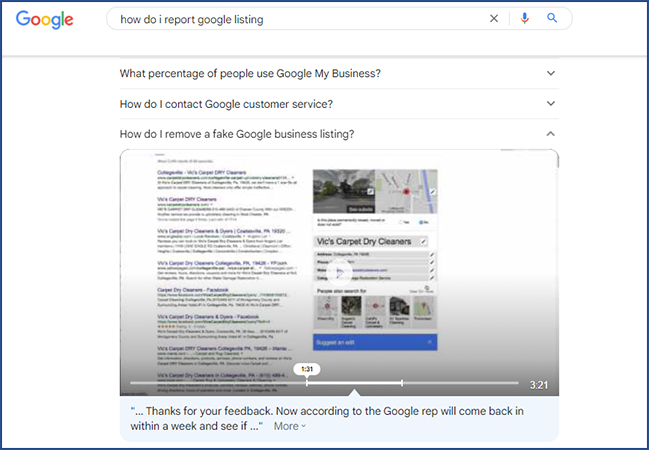Screen dimensions: 649x450
Task: Click the 1:31 timestamp tooltip bubble
Action: coord(307,369)
